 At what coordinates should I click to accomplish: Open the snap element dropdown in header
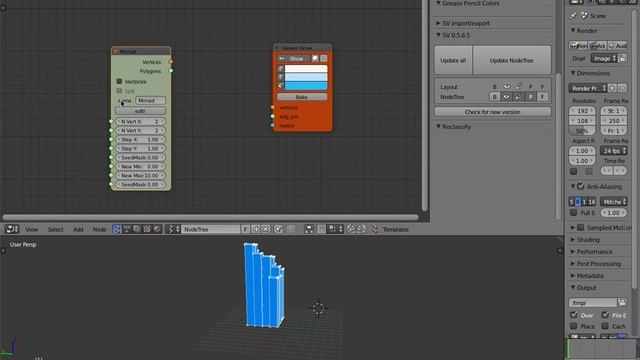(336, 229)
